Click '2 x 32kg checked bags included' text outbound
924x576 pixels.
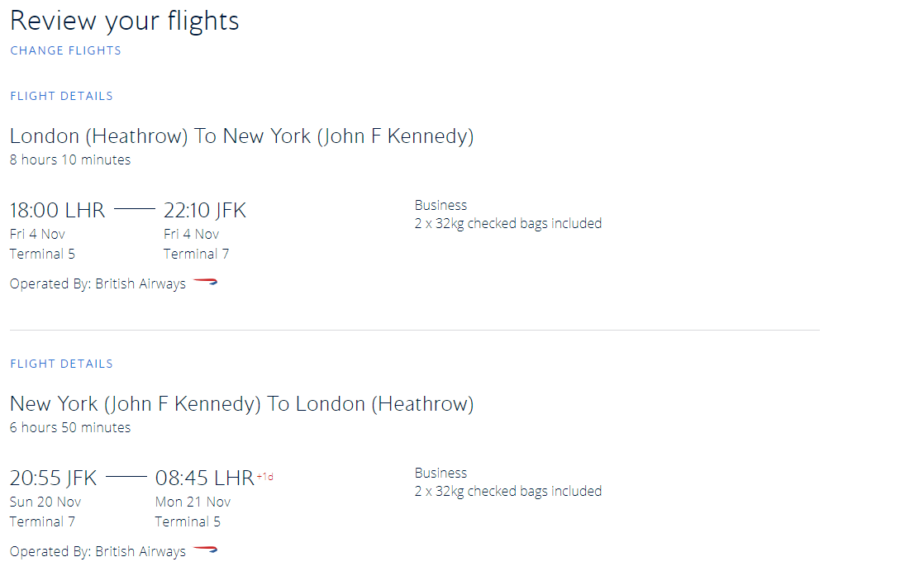[507, 222]
